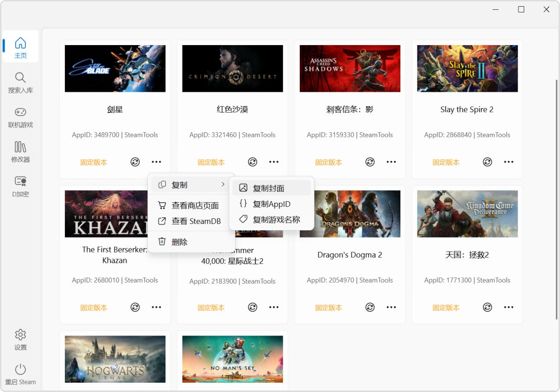Image resolution: width=560 pixels, height=392 pixels.
Task: Click 固定版本 on the 剑星 card
Action: (x=93, y=162)
